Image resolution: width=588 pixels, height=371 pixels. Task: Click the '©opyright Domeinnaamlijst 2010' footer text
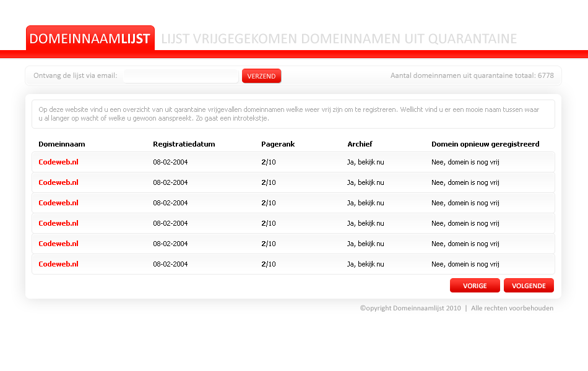click(x=410, y=308)
